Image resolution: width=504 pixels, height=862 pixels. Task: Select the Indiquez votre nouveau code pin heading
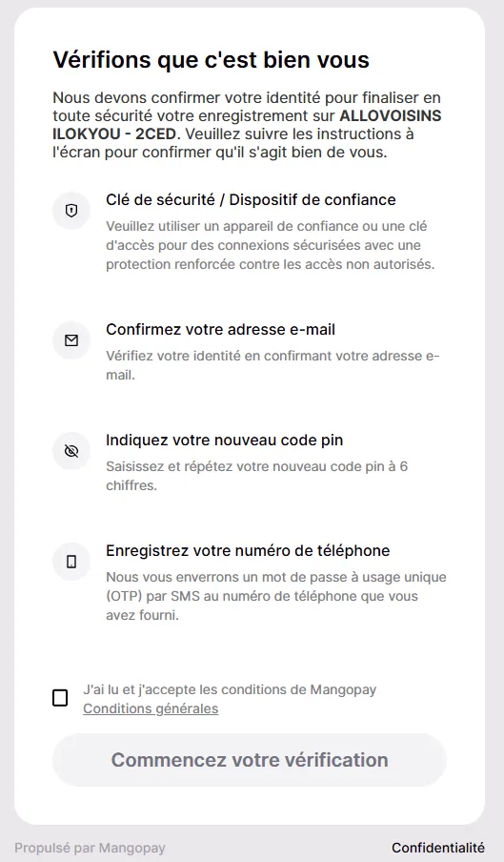point(225,441)
